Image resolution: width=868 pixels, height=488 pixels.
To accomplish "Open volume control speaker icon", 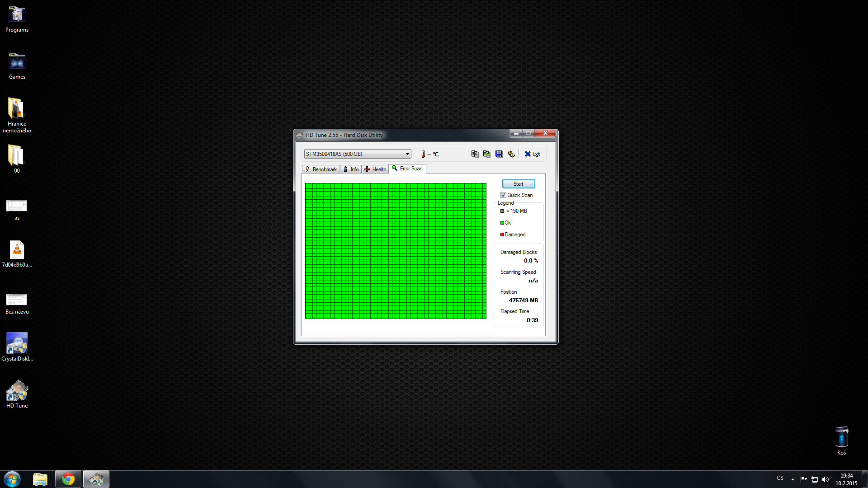I will [x=826, y=479].
